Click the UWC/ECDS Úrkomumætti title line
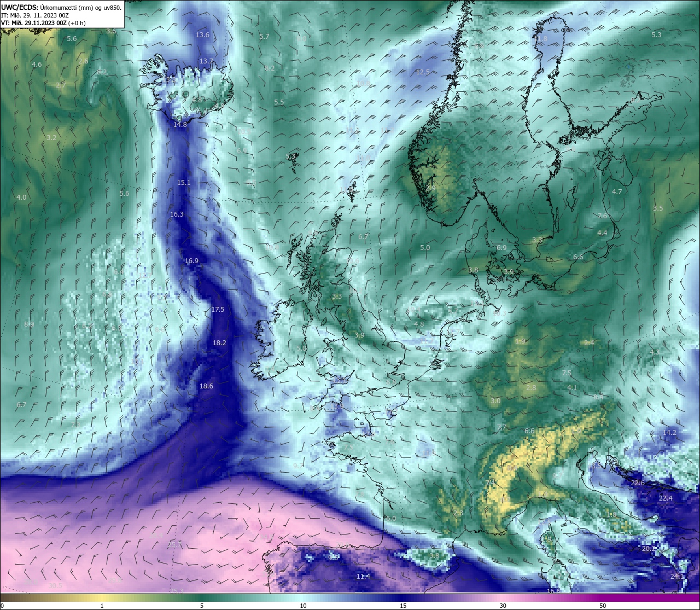This screenshot has height=610, width=700. [61, 8]
